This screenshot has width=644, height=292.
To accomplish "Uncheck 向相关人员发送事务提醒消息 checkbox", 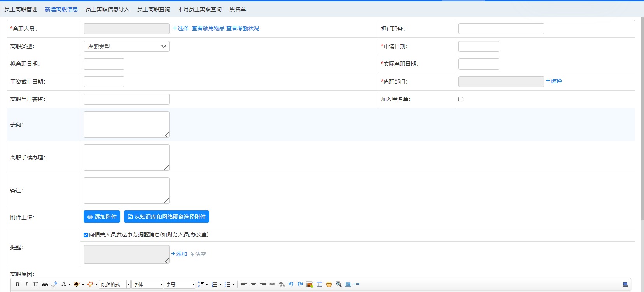I will [x=86, y=235].
